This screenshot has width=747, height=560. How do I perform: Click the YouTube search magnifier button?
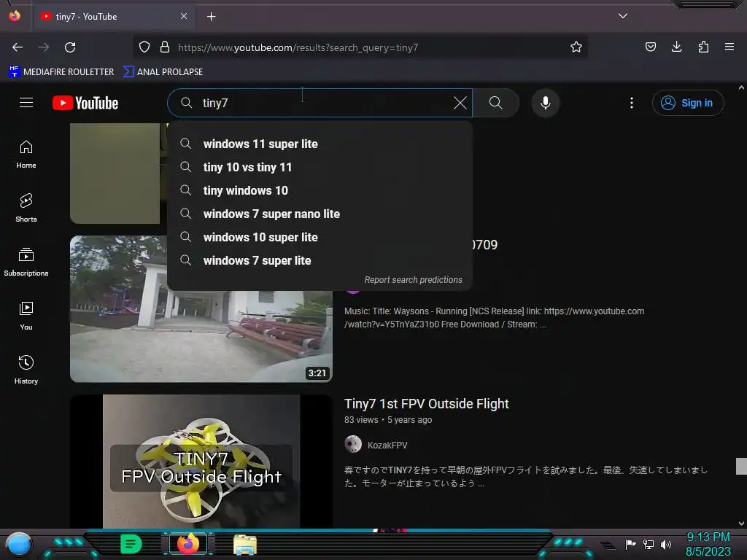[x=495, y=103]
